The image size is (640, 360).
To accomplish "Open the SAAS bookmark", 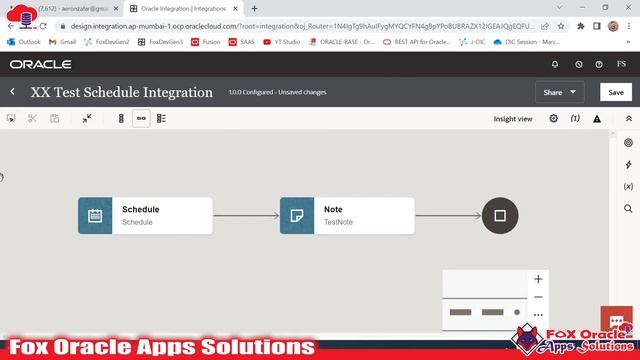I will click(x=241, y=42).
